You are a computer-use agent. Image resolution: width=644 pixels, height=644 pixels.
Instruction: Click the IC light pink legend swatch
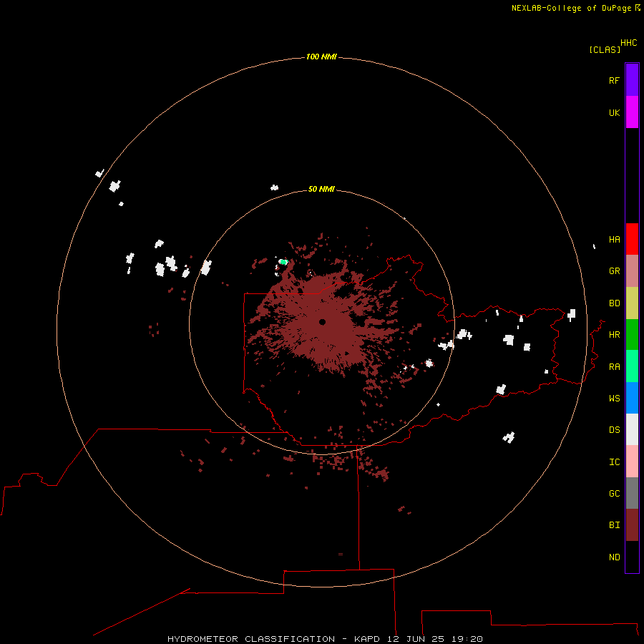pos(632,462)
